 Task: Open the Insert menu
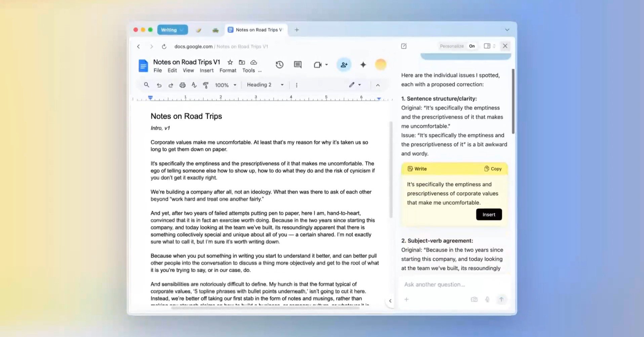(206, 71)
